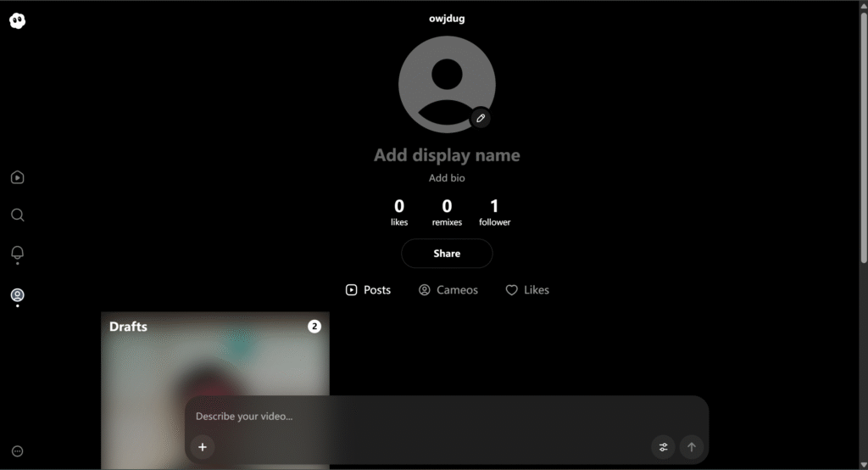Open video settings sliders icon
Image resolution: width=868 pixels, height=470 pixels.
[x=663, y=447]
